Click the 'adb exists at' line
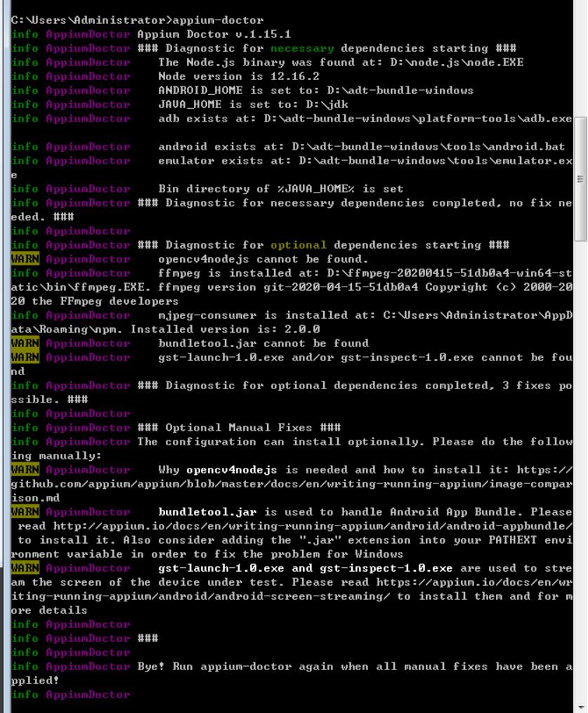Image resolution: width=588 pixels, height=713 pixels. click(x=365, y=119)
